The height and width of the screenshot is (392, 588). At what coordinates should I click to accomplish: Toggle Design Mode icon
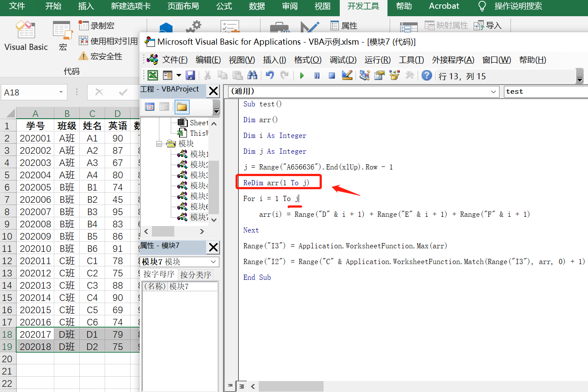point(347,75)
